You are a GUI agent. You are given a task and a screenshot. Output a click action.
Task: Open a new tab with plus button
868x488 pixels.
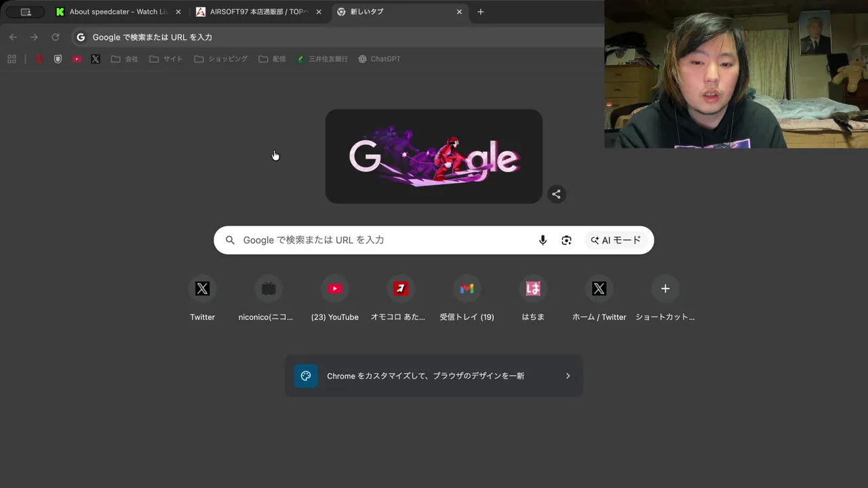tap(481, 12)
